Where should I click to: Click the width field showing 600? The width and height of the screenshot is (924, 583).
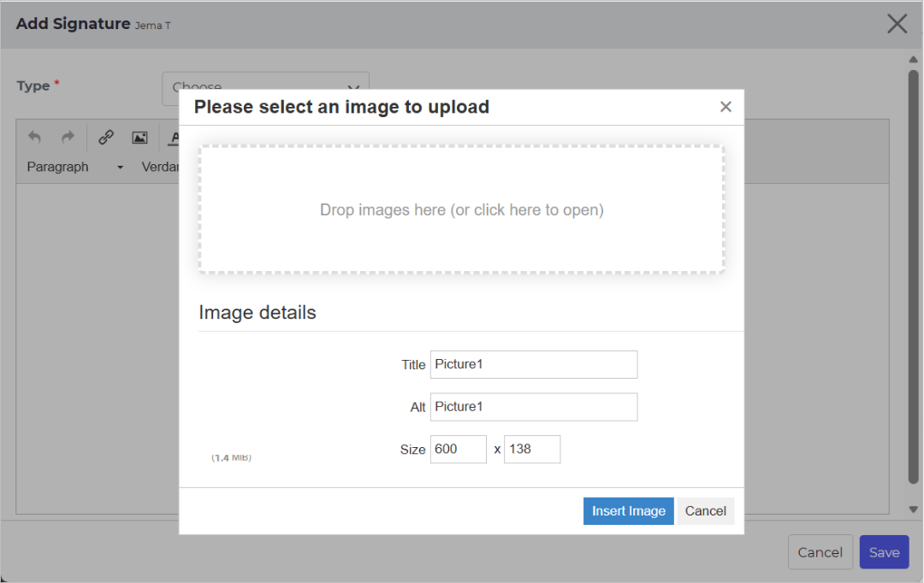pyautogui.click(x=459, y=450)
